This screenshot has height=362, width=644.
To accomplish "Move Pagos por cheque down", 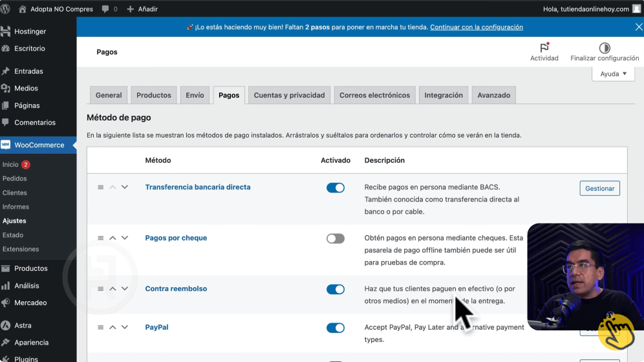I will [x=125, y=238].
